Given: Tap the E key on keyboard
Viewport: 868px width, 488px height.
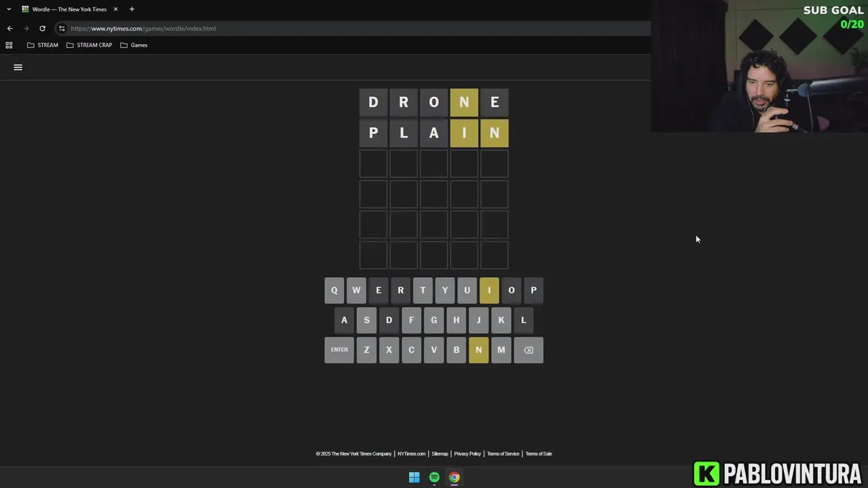Looking at the screenshot, I should (x=378, y=290).
